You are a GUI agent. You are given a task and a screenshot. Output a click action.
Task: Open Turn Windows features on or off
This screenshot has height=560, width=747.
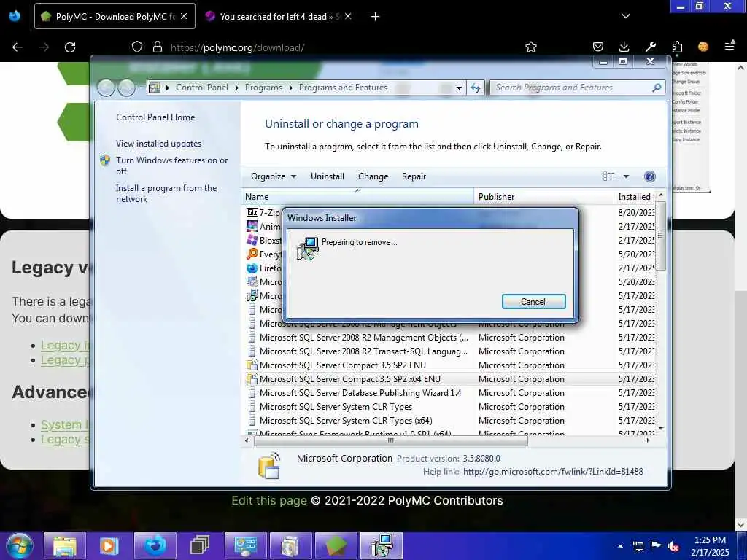tap(172, 166)
